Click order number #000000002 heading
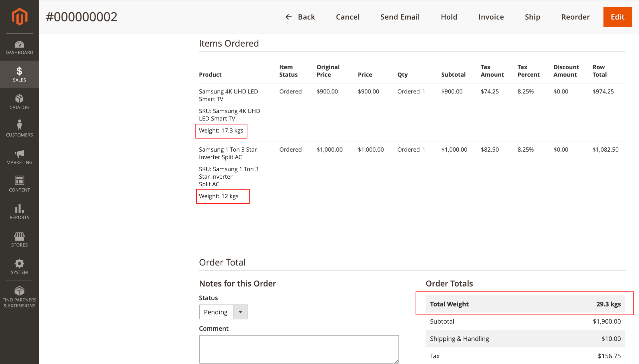 pyautogui.click(x=82, y=17)
